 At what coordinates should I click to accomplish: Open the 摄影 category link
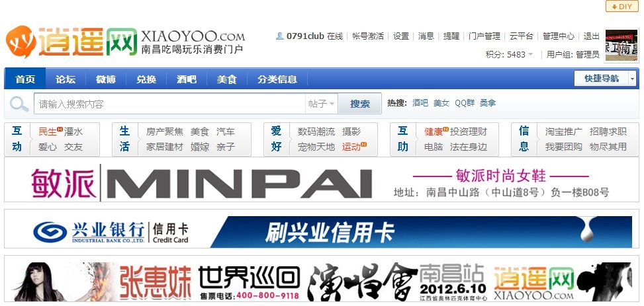[x=351, y=132]
